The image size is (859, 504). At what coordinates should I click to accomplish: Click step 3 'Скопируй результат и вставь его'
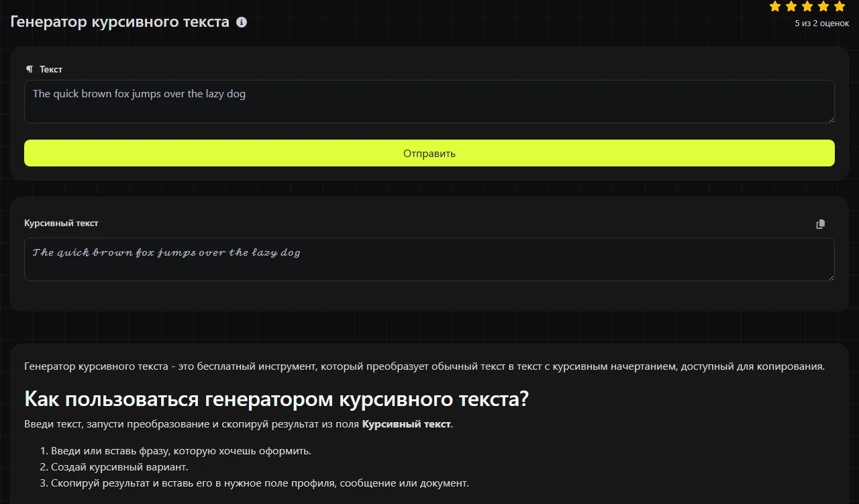click(260, 483)
